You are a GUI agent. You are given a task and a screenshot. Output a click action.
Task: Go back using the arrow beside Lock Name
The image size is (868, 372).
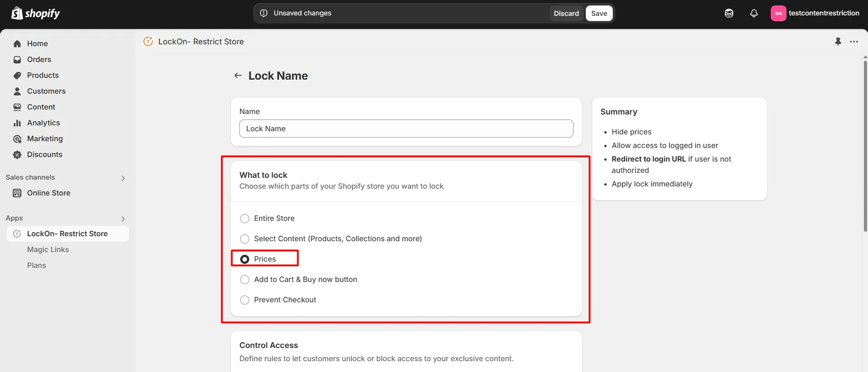click(x=238, y=76)
